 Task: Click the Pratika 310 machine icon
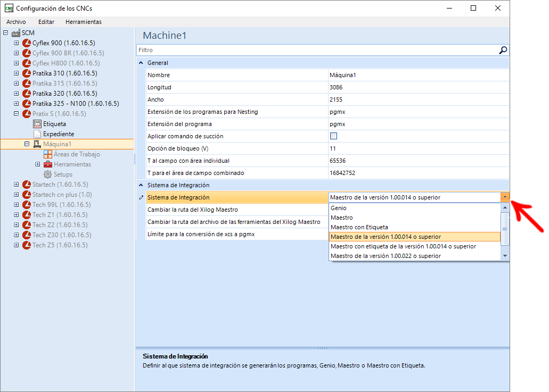pos(27,73)
